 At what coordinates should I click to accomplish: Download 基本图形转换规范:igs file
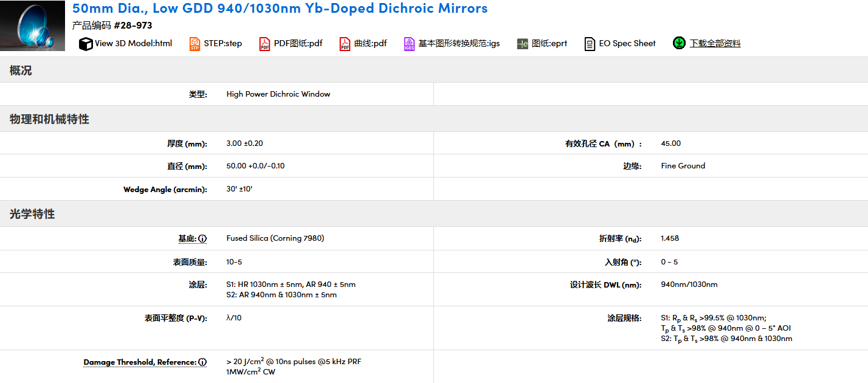(x=459, y=43)
